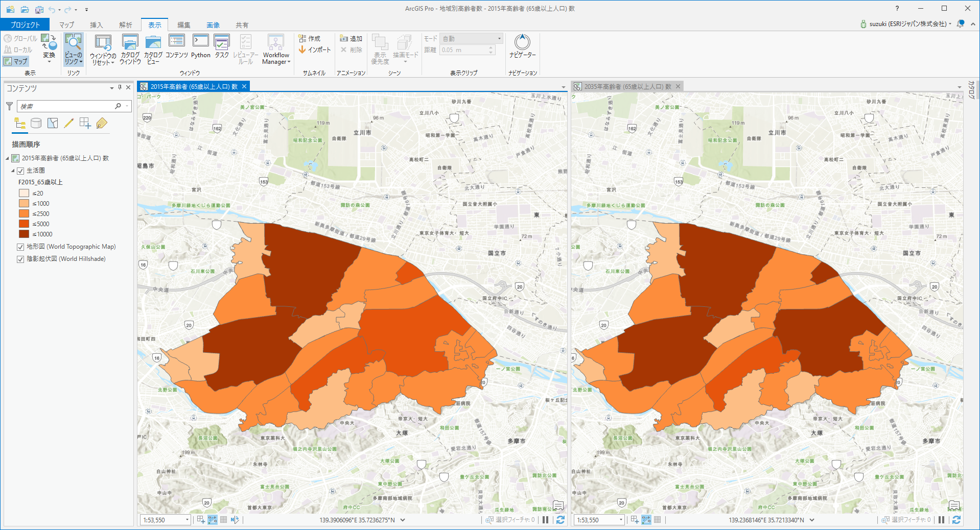Activate the right 2035年高齢者 map tab
This screenshot has height=530, width=980.
[x=627, y=86]
